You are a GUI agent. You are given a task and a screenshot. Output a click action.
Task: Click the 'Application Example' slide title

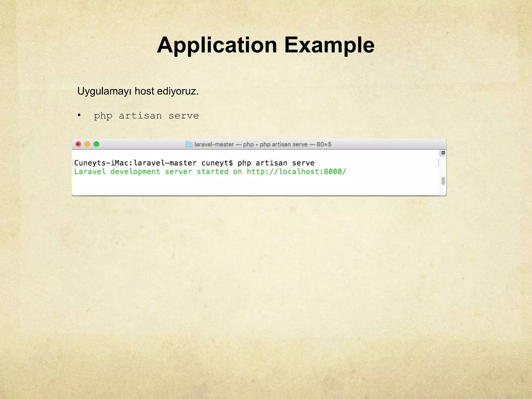coord(266,45)
